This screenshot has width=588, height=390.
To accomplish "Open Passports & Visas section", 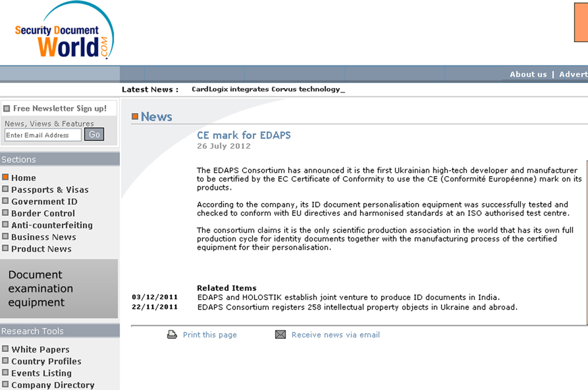I will click(49, 190).
